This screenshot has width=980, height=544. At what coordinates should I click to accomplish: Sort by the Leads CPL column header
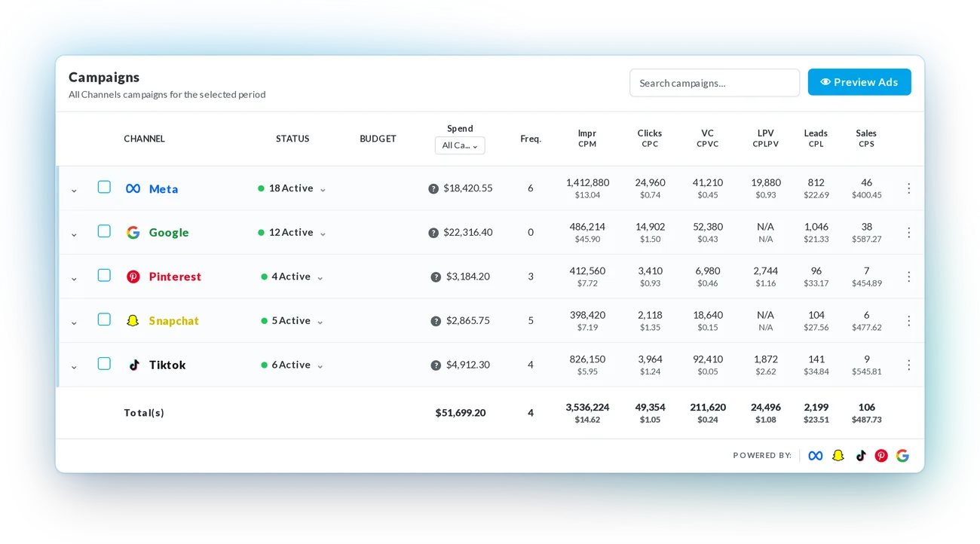tap(816, 139)
